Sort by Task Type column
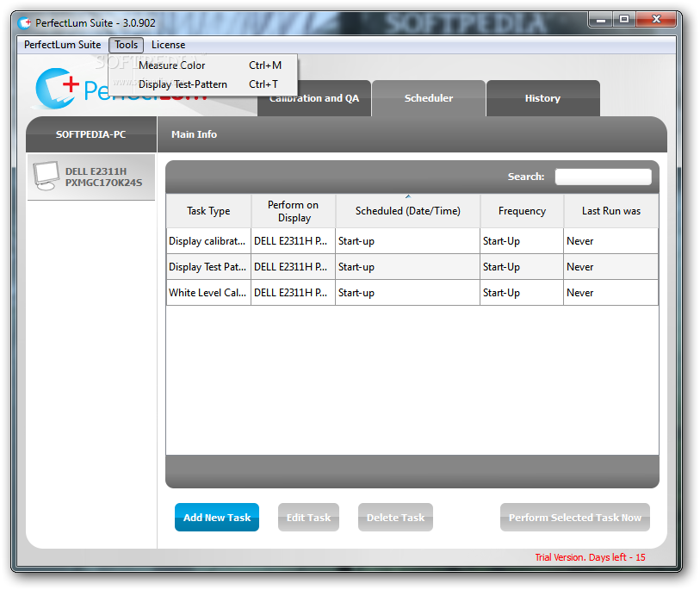700x590 pixels. click(208, 211)
